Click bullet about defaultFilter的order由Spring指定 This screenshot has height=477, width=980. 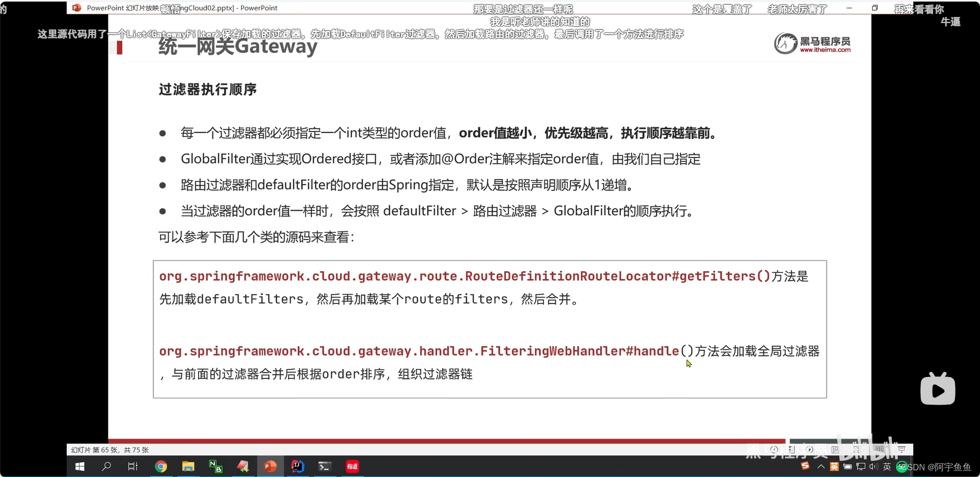tap(408, 185)
